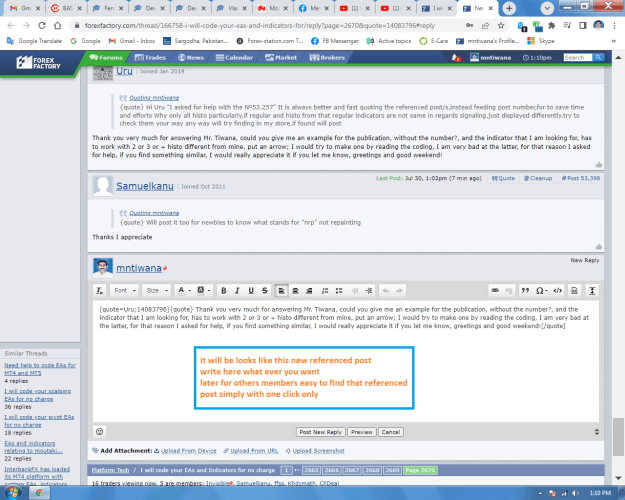Decrease indent in editor
Screen dimensions: 625x500
coord(355,291)
